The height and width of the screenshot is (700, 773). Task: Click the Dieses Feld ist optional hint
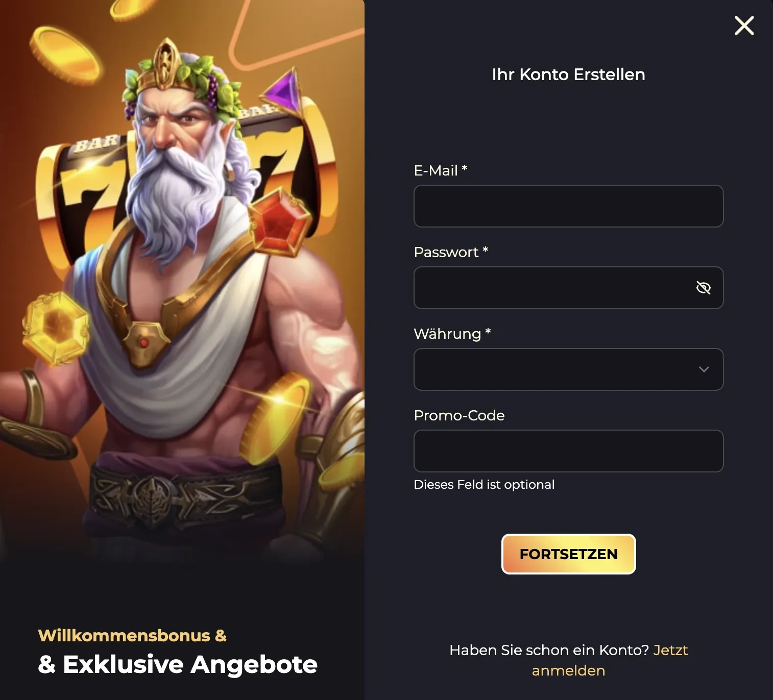point(484,485)
